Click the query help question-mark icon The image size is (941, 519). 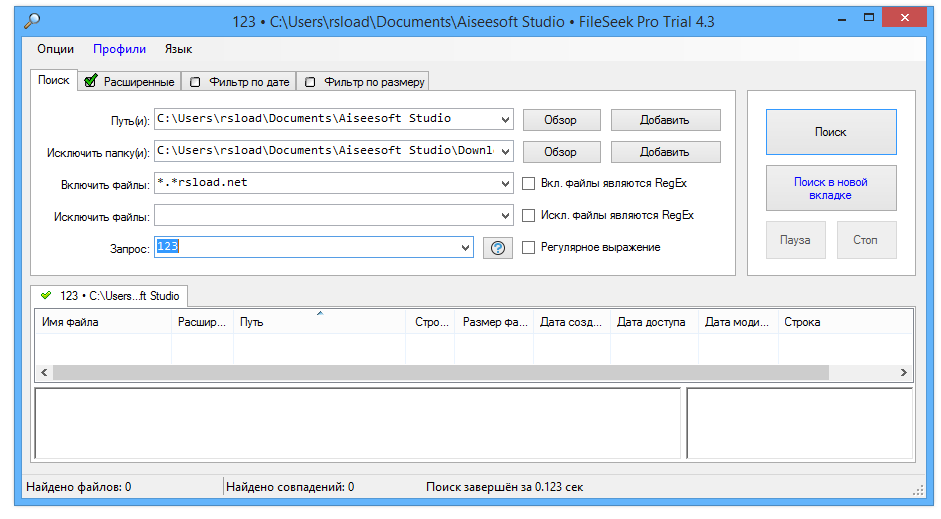[x=497, y=248]
